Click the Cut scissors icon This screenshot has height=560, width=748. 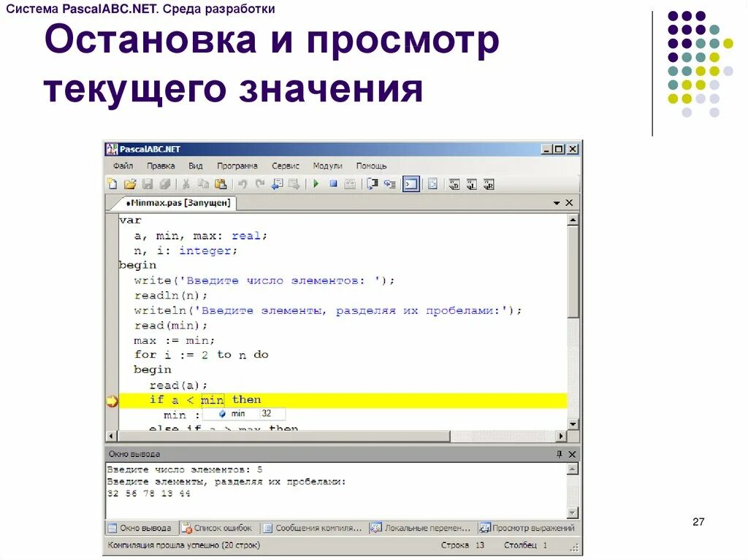pyautogui.click(x=186, y=184)
